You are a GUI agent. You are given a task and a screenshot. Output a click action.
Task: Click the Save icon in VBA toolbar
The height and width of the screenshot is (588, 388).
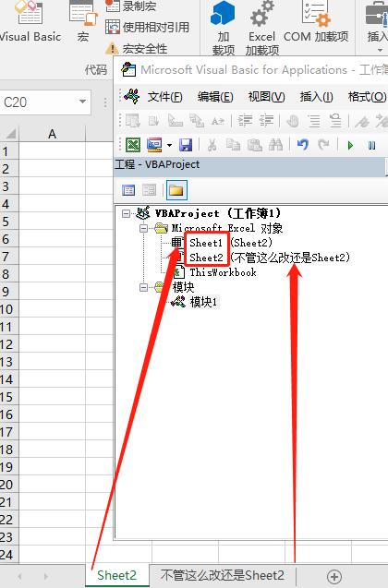(x=186, y=145)
